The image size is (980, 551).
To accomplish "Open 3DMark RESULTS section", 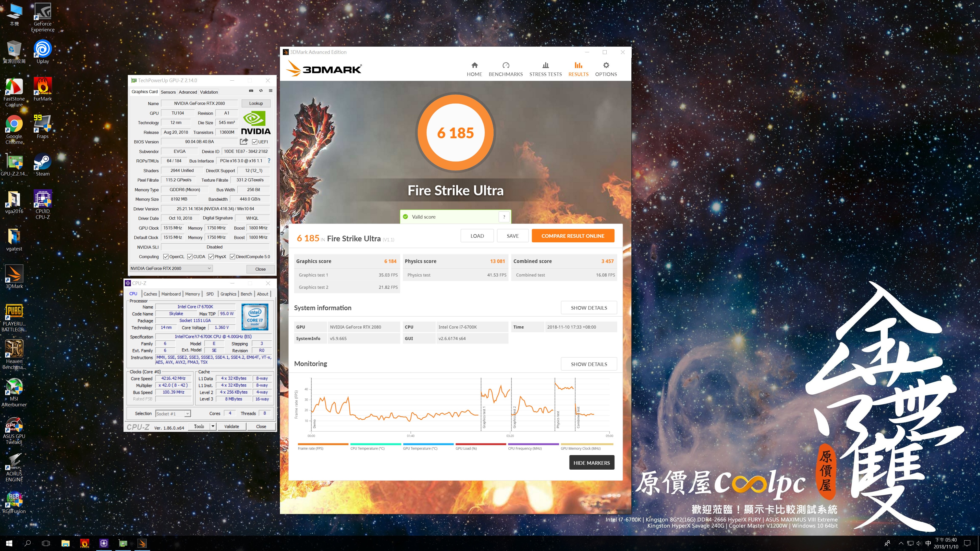I will 578,69.
